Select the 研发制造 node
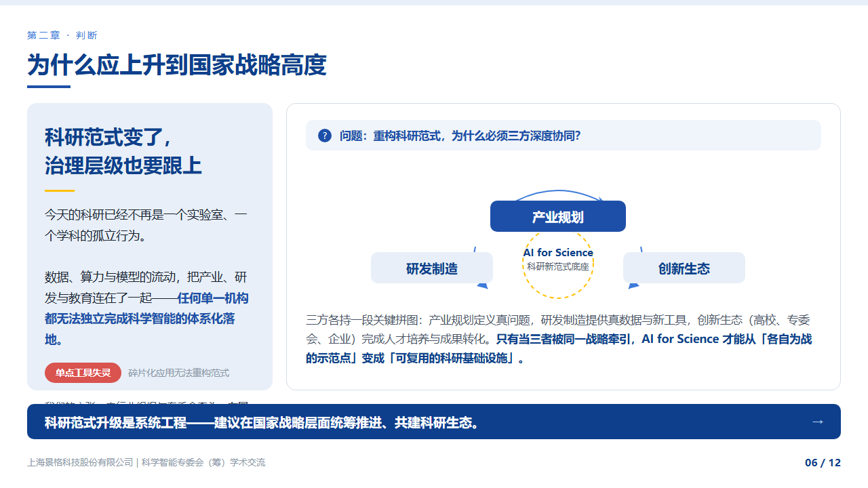 pyautogui.click(x=432, y=268)
